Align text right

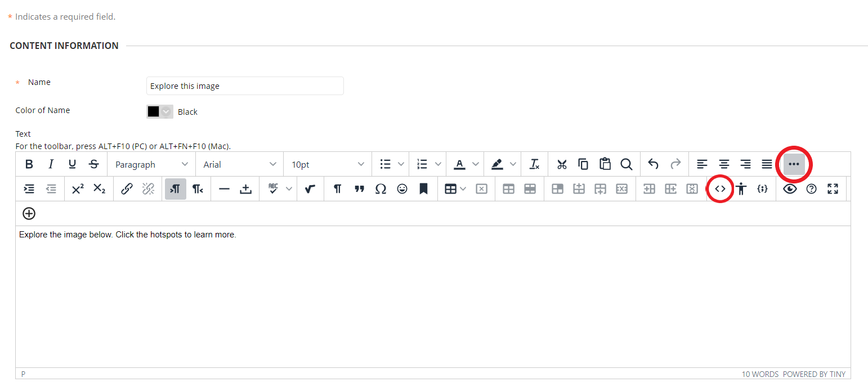pyautogui.click(x=745, y=164)
